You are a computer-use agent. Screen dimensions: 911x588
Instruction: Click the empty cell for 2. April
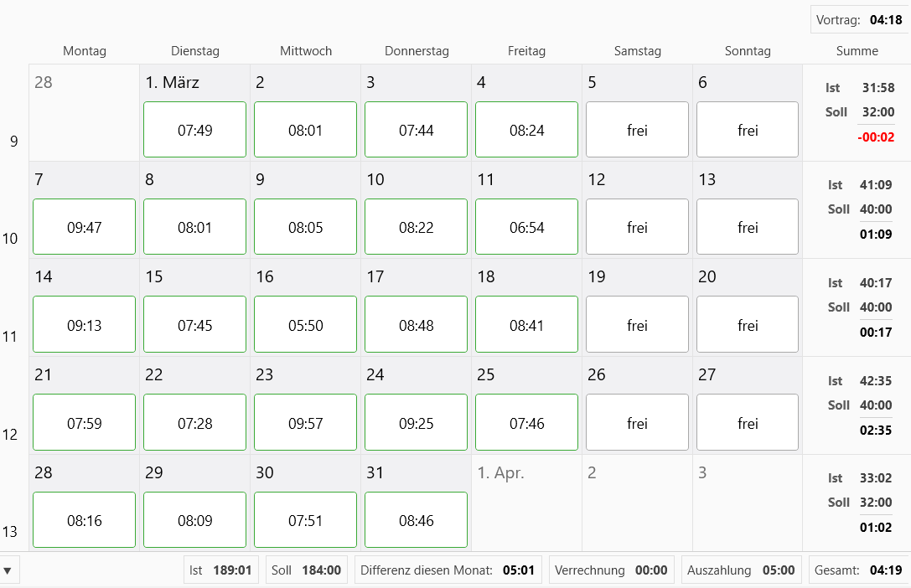tap(637, 503)
